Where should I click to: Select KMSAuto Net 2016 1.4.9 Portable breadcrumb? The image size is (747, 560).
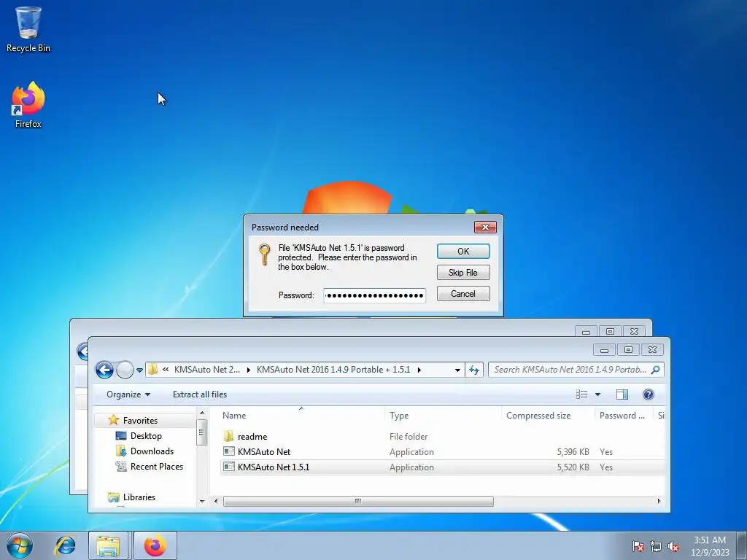click(x=333, y=370)
